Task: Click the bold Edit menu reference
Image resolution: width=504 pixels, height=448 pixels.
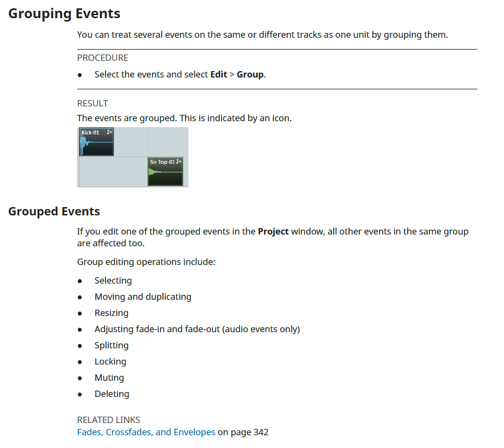Action: pos(218,75)
